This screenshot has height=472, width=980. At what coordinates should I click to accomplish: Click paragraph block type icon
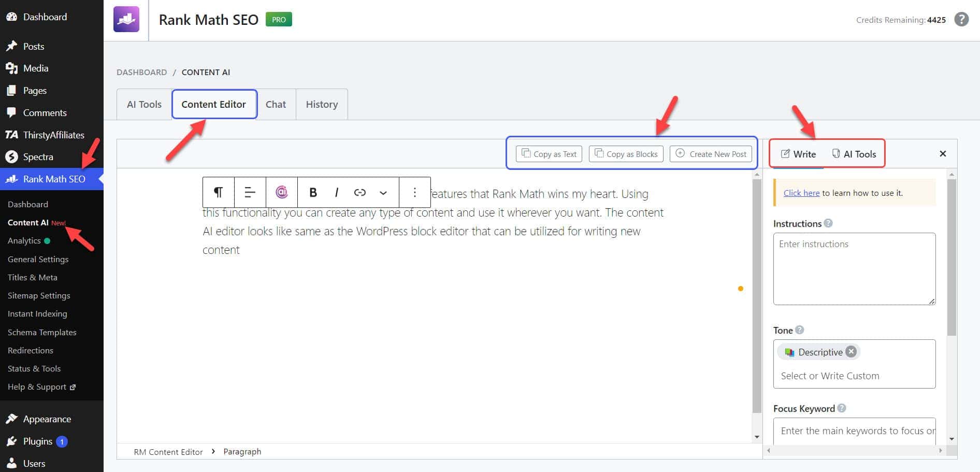[x=219, y=192]
